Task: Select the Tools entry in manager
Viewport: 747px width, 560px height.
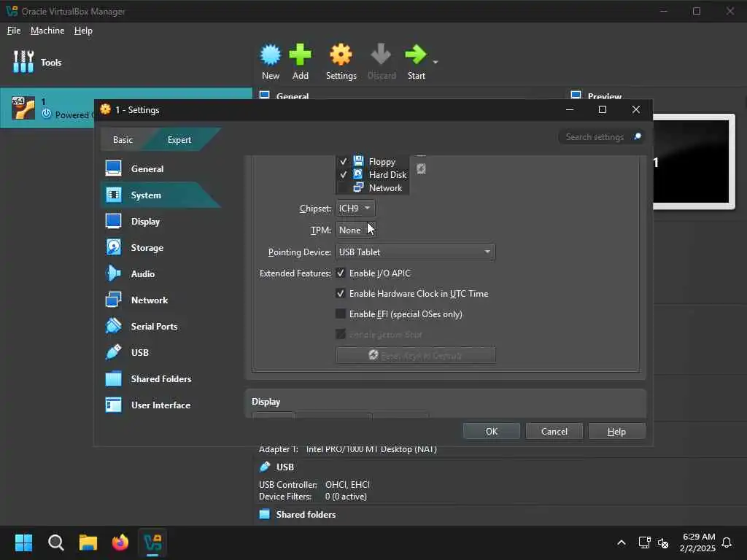Action: coord(37,62)
